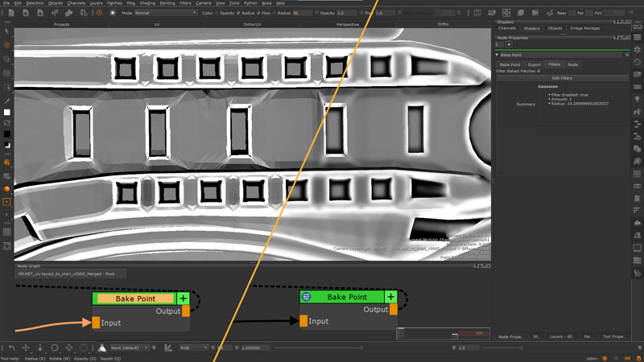Click the frame-all view icon in top toolbar
644x362 pixels.
click(506, 13)
